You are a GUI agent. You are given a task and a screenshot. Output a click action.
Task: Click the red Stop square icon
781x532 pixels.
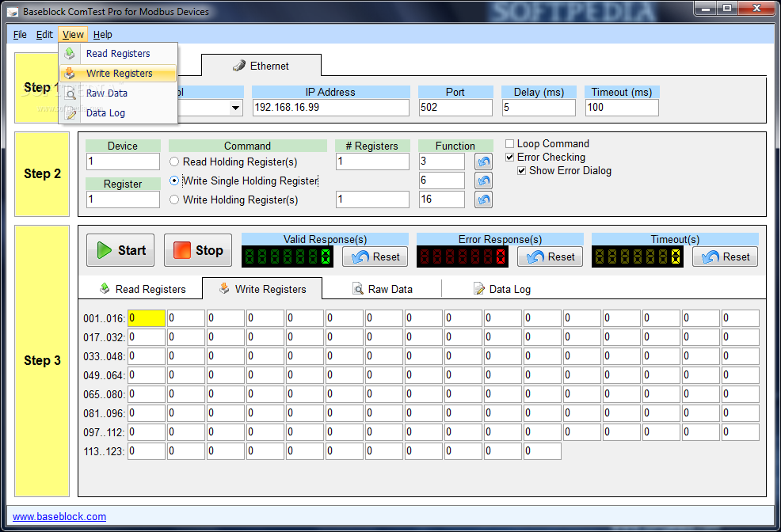(x=182, y=250)
